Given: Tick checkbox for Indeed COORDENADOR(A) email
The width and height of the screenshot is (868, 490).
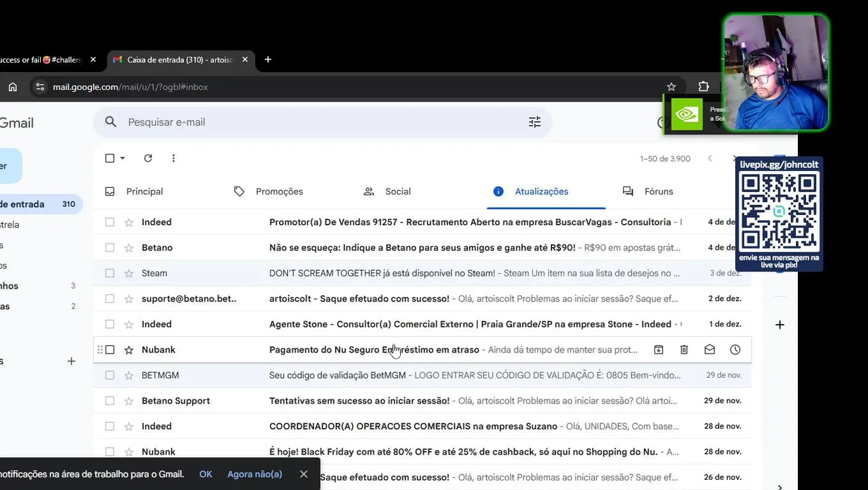Looking at the screenshot, I should pyautogui.click(x=110, y=426).
